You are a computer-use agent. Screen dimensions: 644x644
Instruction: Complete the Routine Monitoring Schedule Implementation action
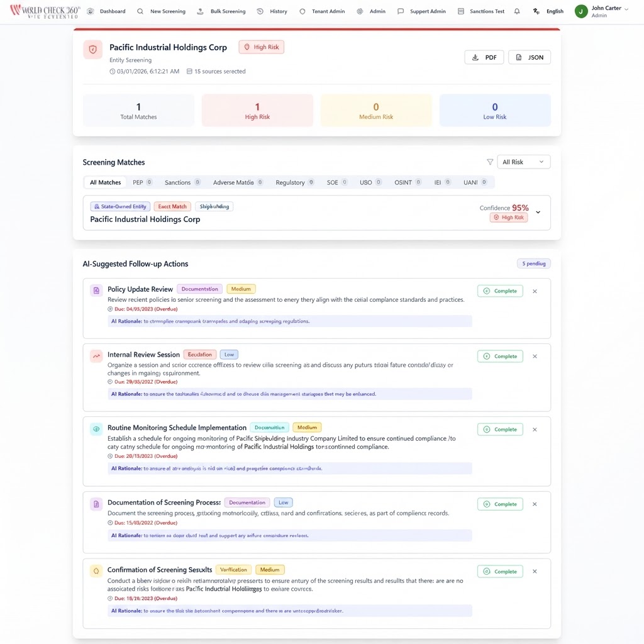pyautogui.click(x=500, y=429)
